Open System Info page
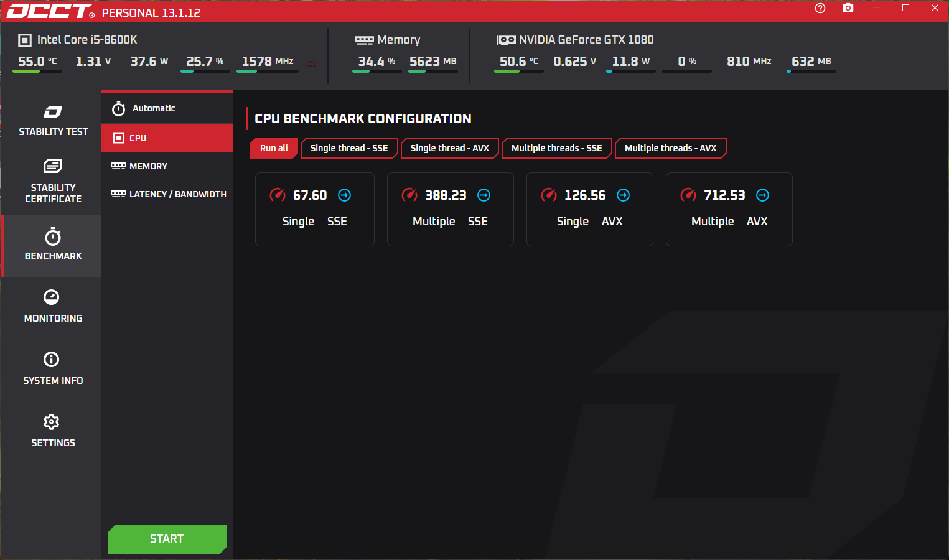The height and width of the screenshot is (560, 949). pyautogui.click(x=53, y=369)
